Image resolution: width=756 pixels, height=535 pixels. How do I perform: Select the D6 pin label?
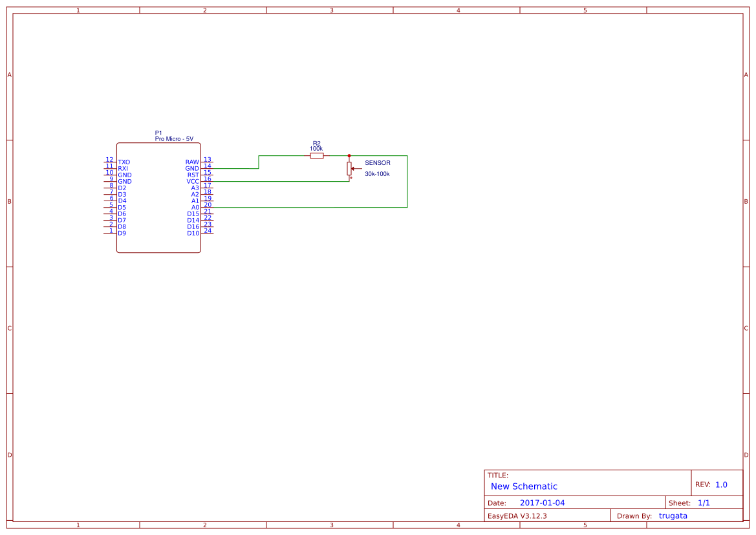pyautogui.click(x=122, y=213)
